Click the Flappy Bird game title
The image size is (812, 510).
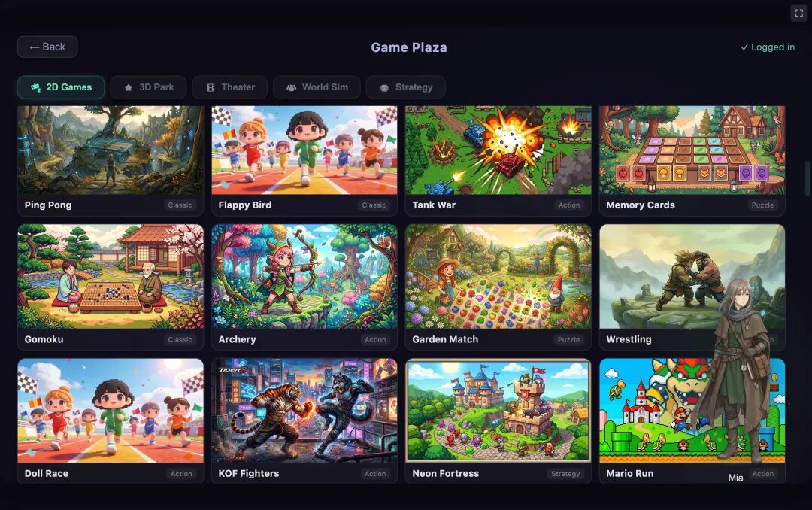[245, 205]
